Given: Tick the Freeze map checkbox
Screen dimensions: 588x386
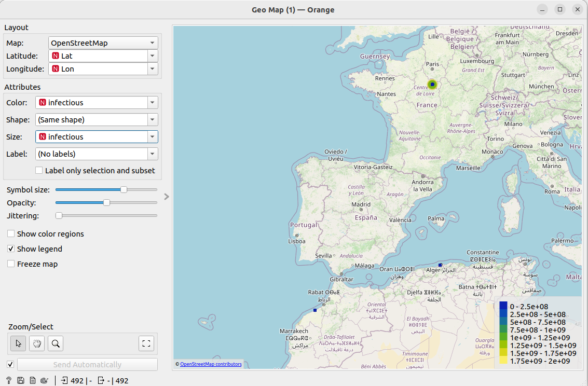Looking at the screenshot, I should 11,264.
